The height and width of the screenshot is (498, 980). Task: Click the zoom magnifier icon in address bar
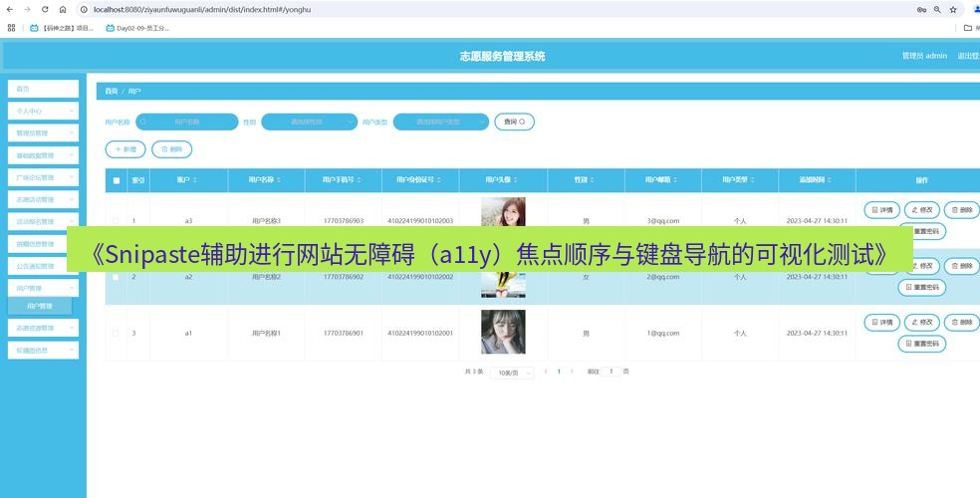tap(937, 9)
